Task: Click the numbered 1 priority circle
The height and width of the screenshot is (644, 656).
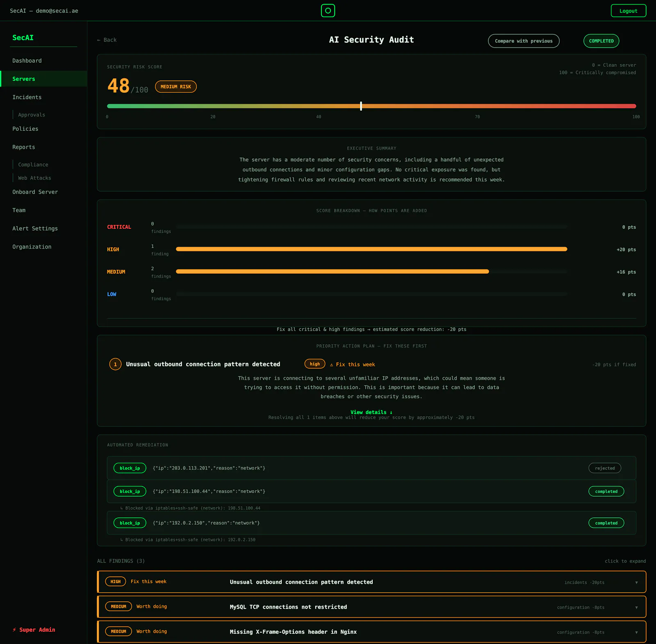Action: 115,364
